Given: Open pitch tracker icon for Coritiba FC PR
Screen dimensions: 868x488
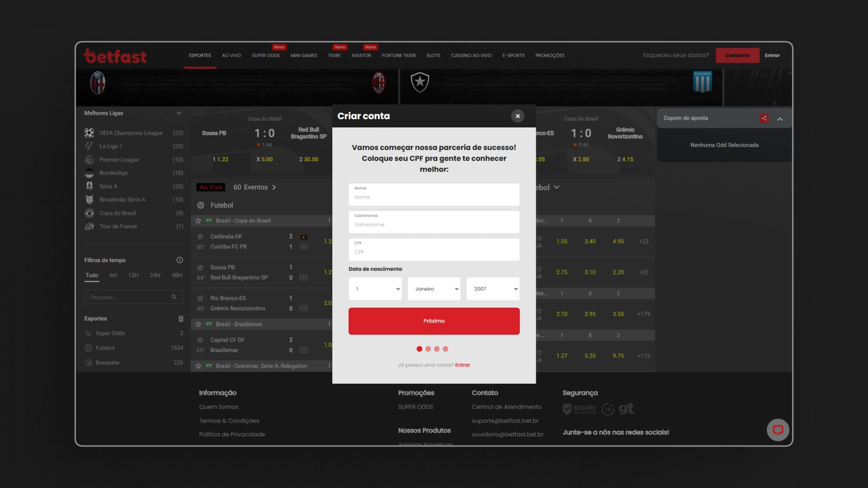Looking at the screenshot, I should tap(304, 247).
